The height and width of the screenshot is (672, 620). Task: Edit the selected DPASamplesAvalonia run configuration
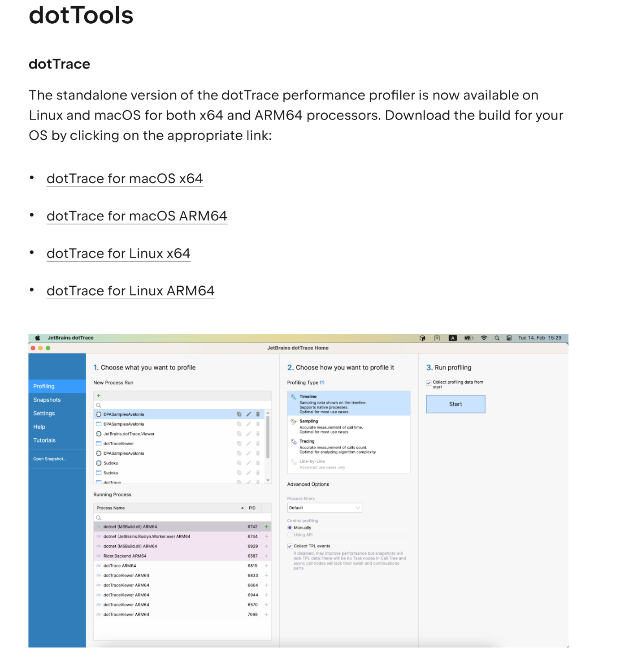point(248,414)
